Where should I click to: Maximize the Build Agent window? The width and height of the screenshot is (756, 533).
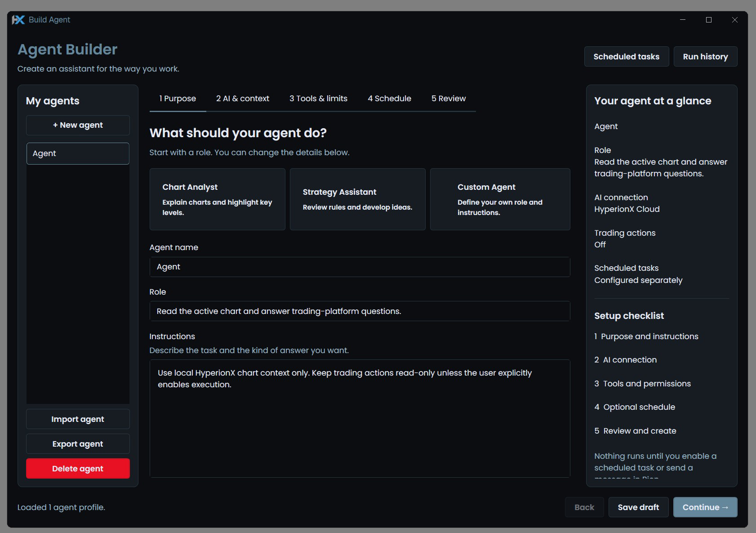pos(709,20)
